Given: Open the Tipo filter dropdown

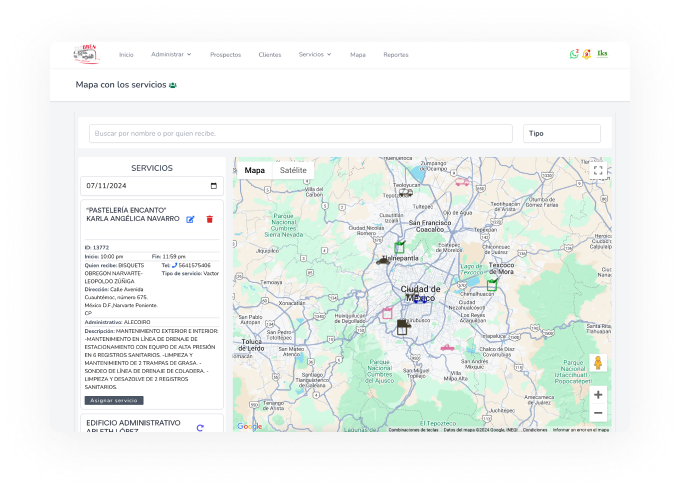Looking at the screenshot, I should pos(561,133).
